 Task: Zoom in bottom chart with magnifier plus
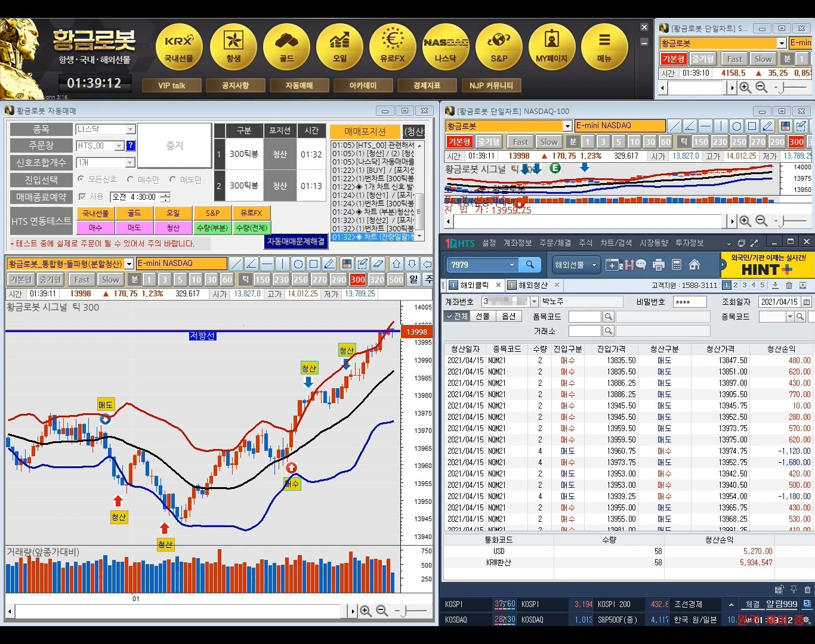[x=366, y=611]
